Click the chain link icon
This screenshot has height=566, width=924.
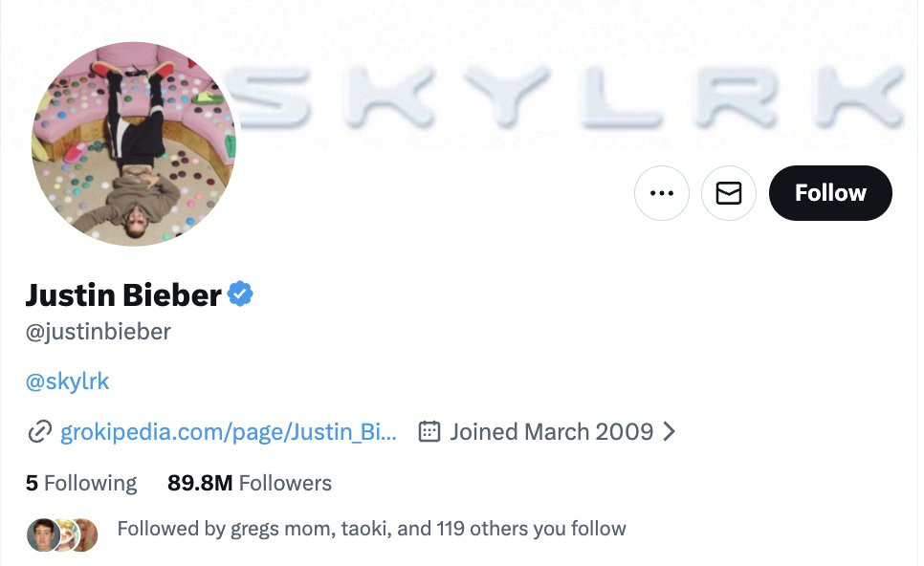pyautogui.click(x=39, y=432)
